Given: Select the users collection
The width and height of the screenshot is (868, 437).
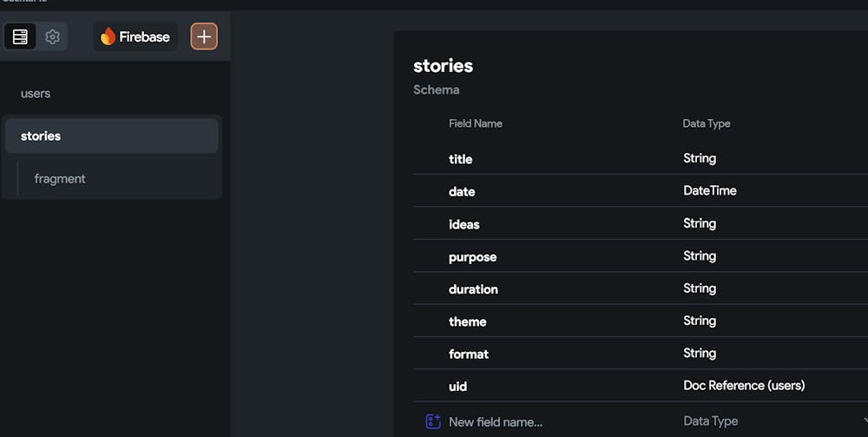Looking at the screenshot, I should (x=36, y=94).
